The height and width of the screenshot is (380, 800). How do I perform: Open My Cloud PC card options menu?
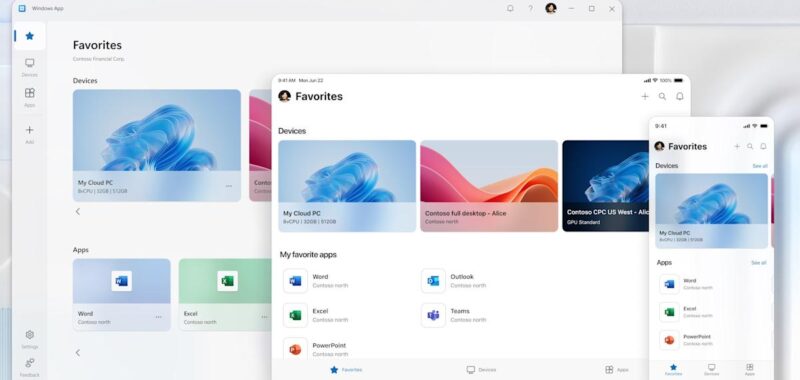point(229,186)
